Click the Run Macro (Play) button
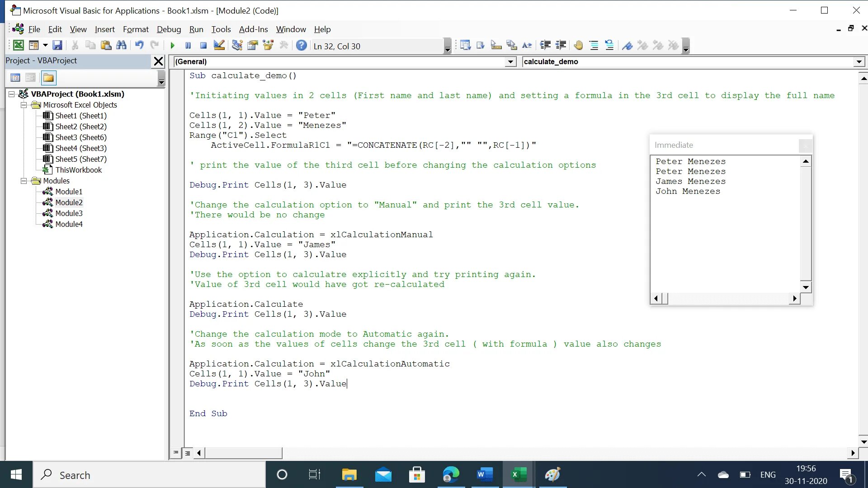The width and height of the screenshot is (868, 488). tap(172, 45)
